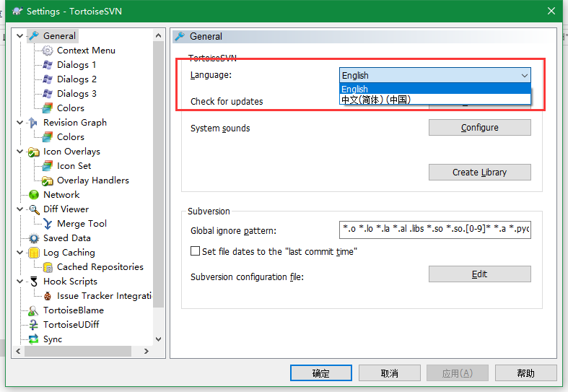
Task: Open Merge Tool settings page
Action: (x=82, y=224)
